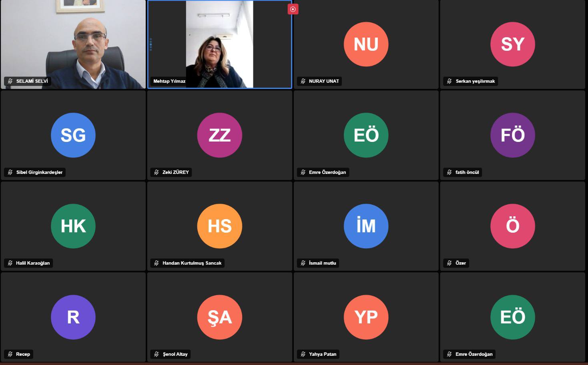Click the blue SG avatar circle
Viewport: 588px width, 365px height.
73,135
